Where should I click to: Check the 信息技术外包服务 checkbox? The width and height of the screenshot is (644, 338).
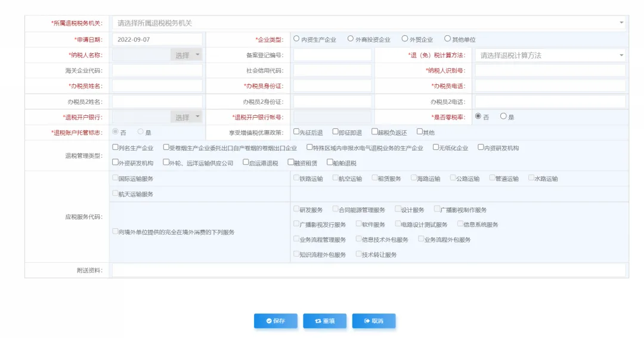[x=358, y=239]
